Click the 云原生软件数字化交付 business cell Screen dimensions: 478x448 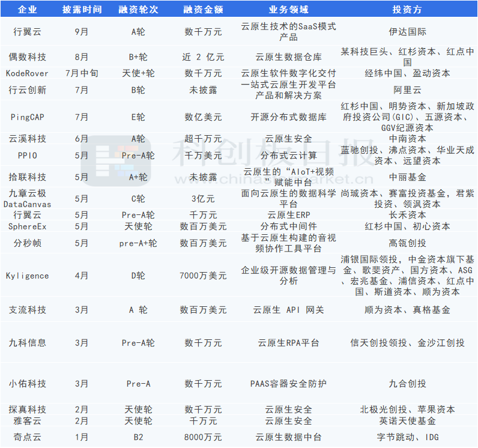pyautogui.click(x=289, y=73)
